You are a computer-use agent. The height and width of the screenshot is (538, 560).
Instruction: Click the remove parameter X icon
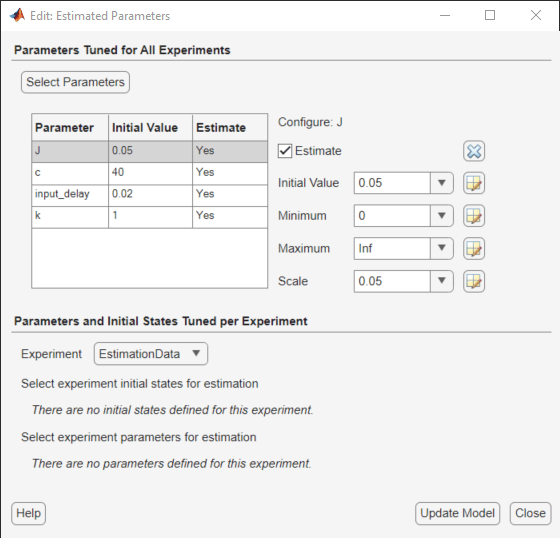[474, 151]
